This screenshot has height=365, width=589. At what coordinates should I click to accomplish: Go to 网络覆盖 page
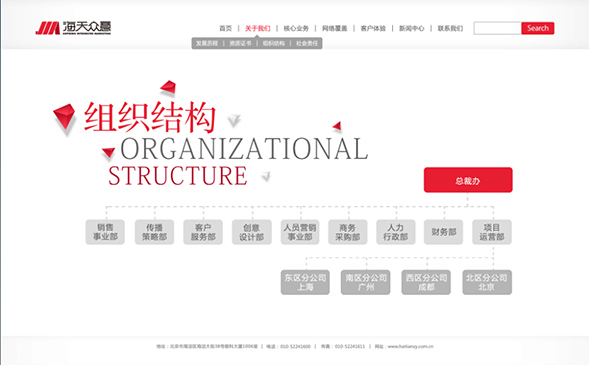tap(335, 28)
